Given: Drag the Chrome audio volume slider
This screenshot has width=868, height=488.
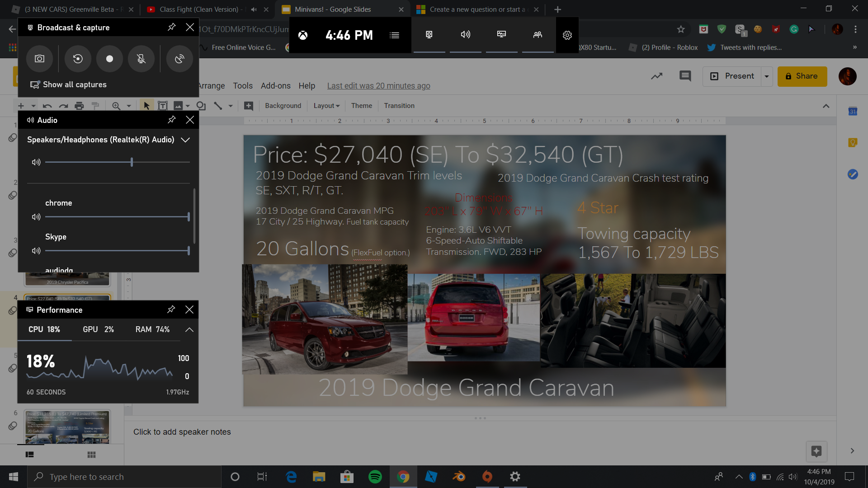Looking at the screenshot, I should (189, 216).
